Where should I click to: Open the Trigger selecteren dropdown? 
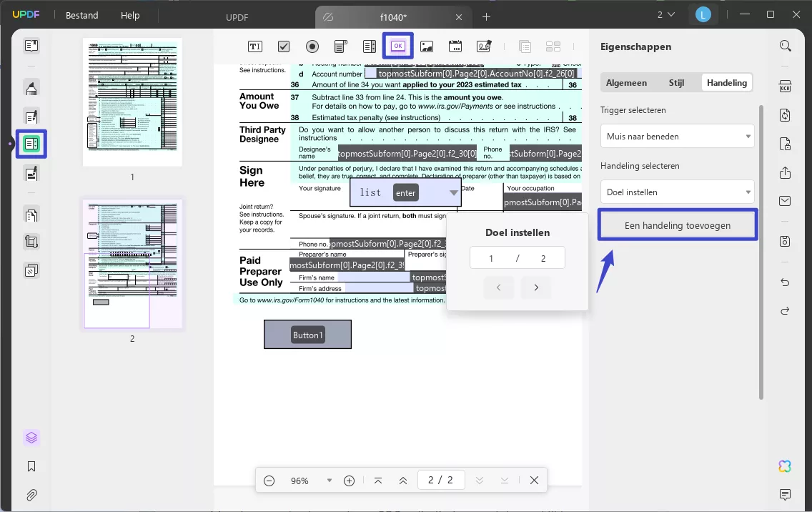coord(678,137)
